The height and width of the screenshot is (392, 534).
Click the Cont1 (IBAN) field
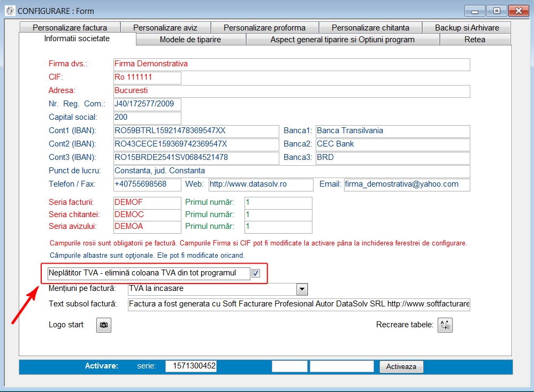click(x=196, y=132)
